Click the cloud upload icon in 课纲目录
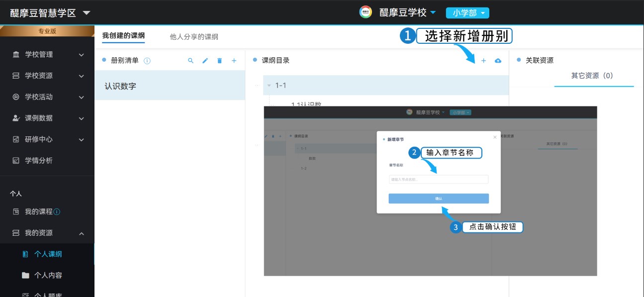 coord(498,61)
